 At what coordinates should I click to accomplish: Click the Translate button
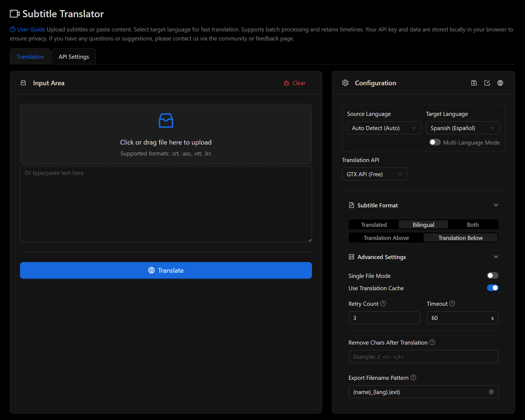(x=166, y=270)
